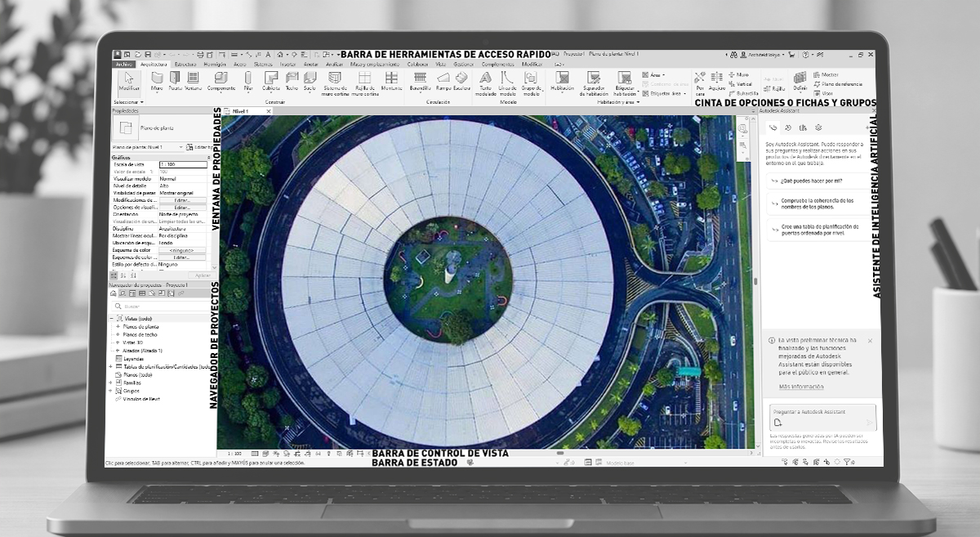Open the Plano de referencia tool
The height and width of the screenshot is (537, 980).
(838, 84)
